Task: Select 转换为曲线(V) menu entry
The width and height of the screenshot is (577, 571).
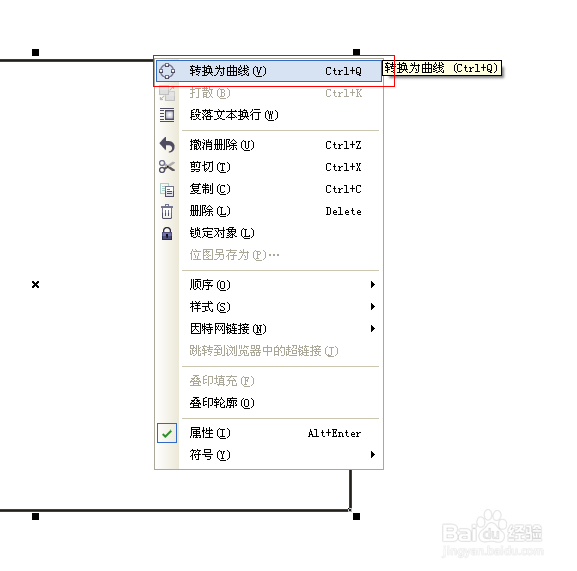Action: coord(269,71)
